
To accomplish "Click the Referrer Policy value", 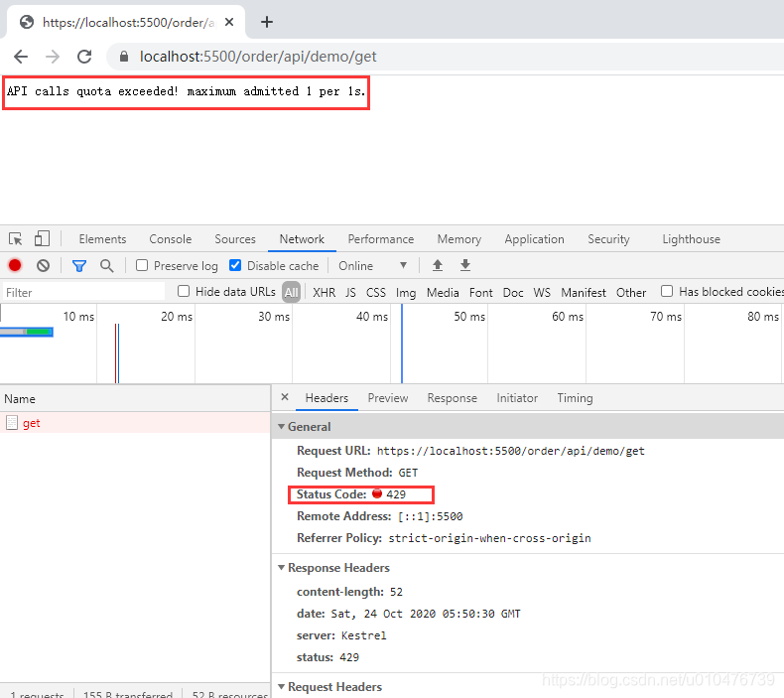I will pos(489,538).
